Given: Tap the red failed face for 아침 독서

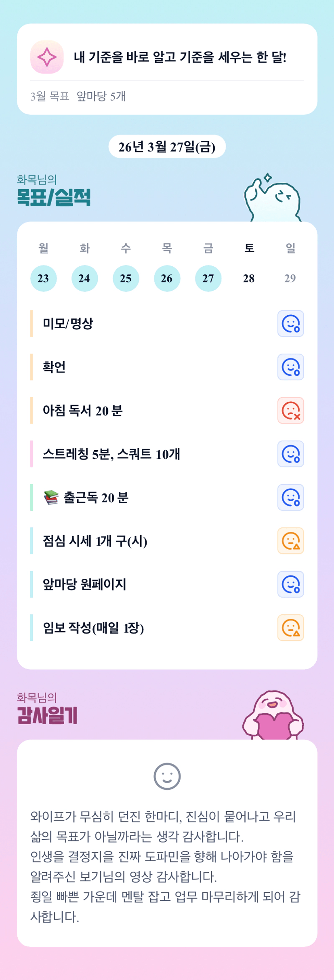Looking at the screenshot, I should pos(290,411).
